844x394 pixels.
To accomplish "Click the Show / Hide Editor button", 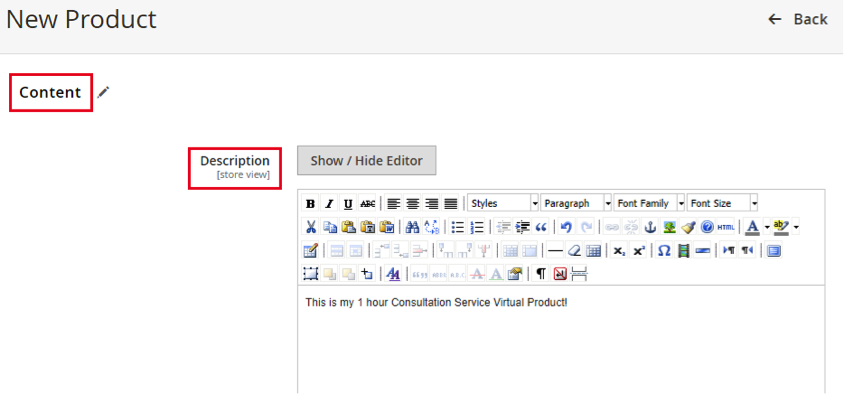I will [x=367, y=160].
